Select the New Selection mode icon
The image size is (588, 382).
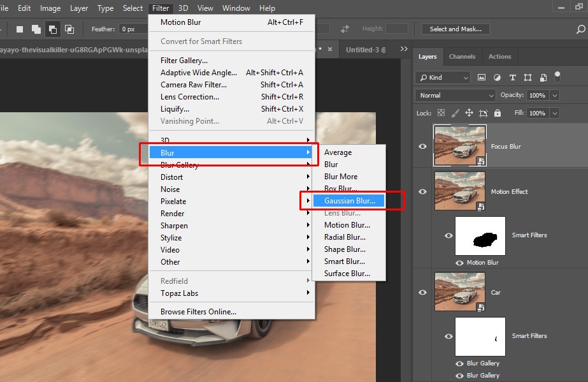[20, 29]
